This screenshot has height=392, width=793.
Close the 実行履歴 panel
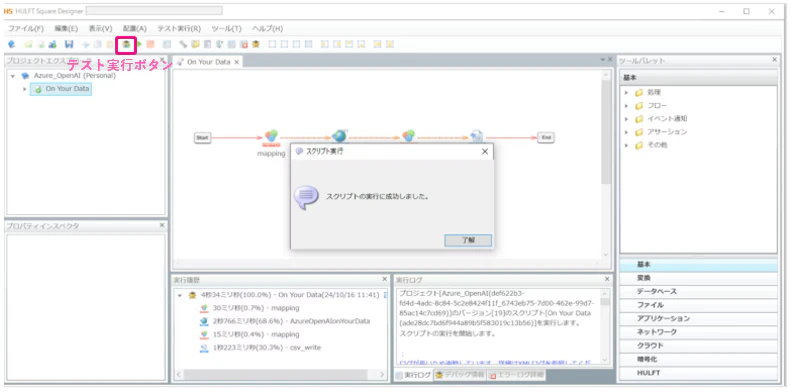click(x=384, y=279)
